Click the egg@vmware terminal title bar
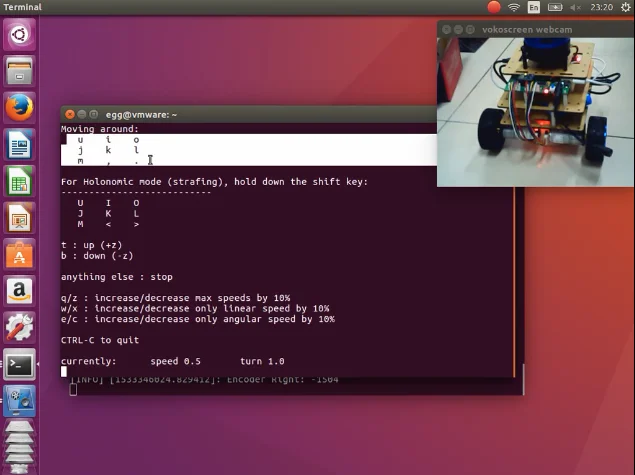635x475 pixels. pyautogui.click(x=249, y=115)
